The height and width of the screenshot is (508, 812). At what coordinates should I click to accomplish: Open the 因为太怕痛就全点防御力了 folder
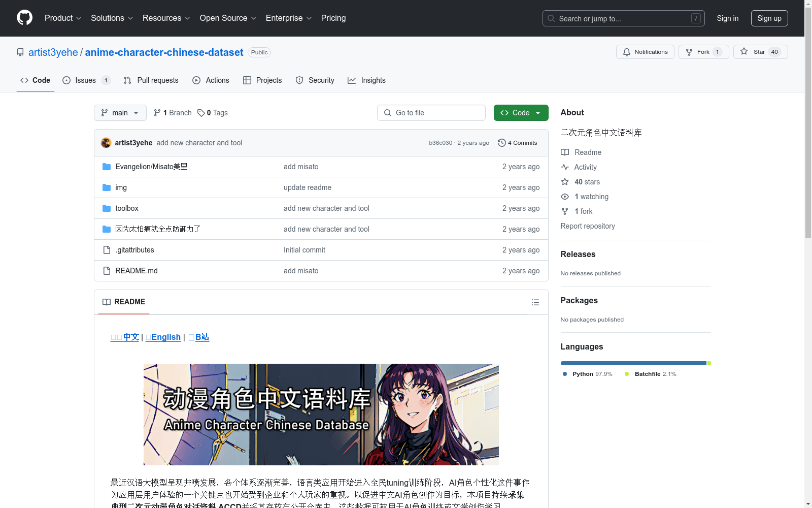(158, 229)
